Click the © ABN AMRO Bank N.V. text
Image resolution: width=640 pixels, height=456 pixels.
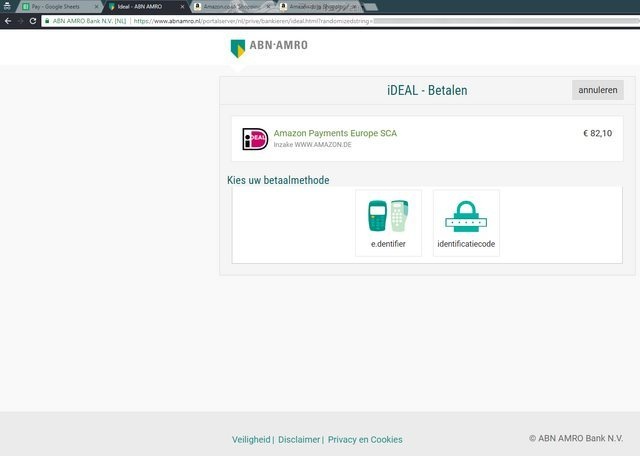coord(576,438)
